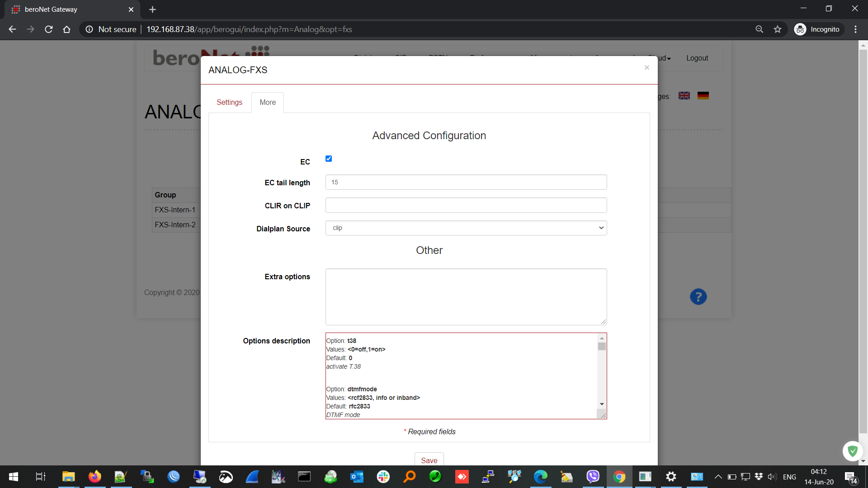
Task: Click the green shield extension icon
Action: 853,451
